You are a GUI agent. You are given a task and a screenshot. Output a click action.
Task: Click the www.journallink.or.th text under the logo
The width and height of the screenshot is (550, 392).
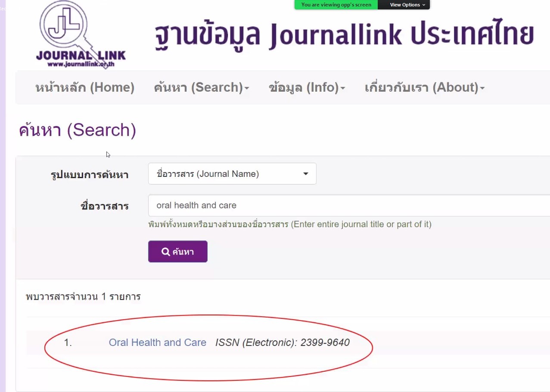[82, 63]
